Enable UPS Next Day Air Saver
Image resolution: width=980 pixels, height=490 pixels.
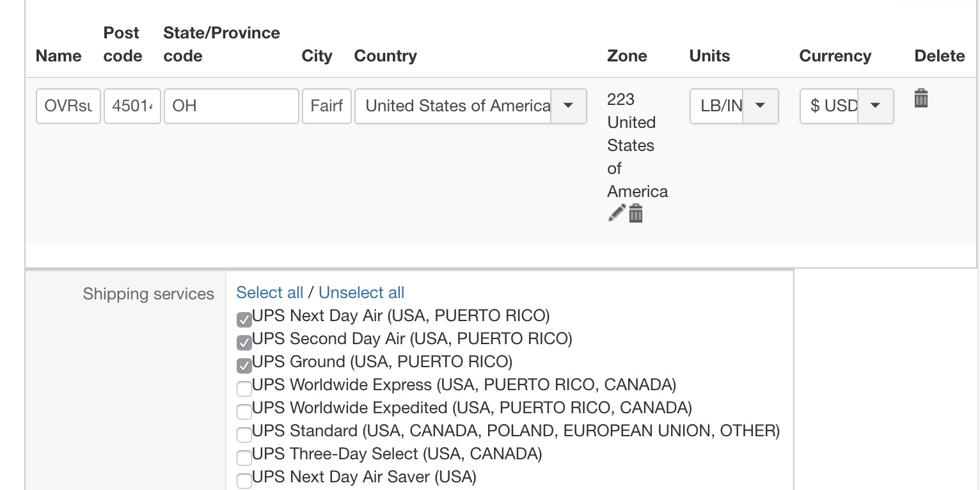pyautogui.click(x=244, y=480)
